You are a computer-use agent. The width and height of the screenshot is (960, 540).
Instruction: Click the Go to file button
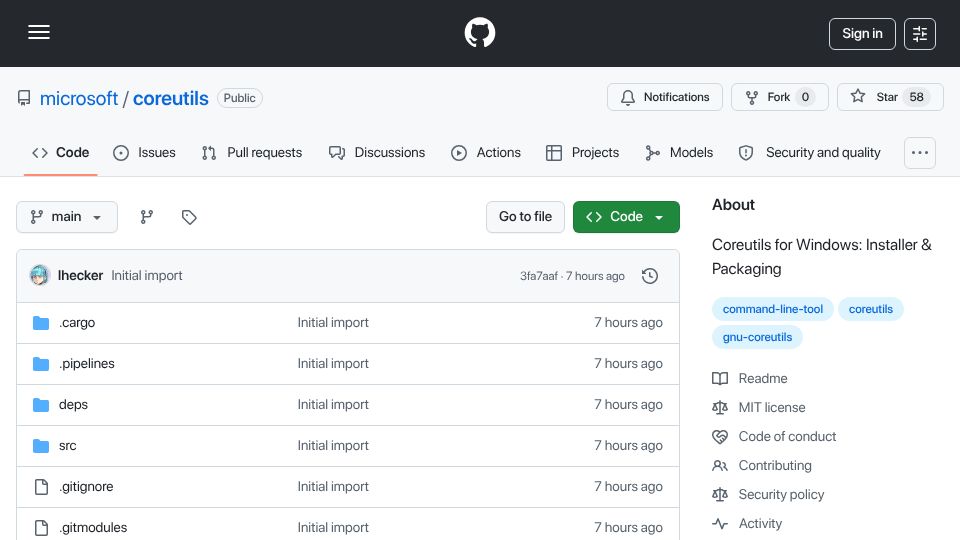coord(525,217)
